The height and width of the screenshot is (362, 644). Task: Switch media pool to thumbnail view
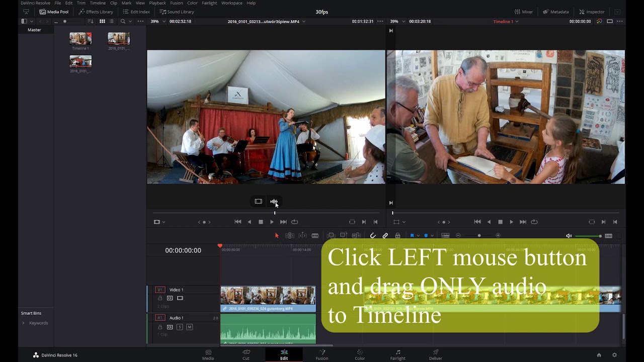click(102, 22)
